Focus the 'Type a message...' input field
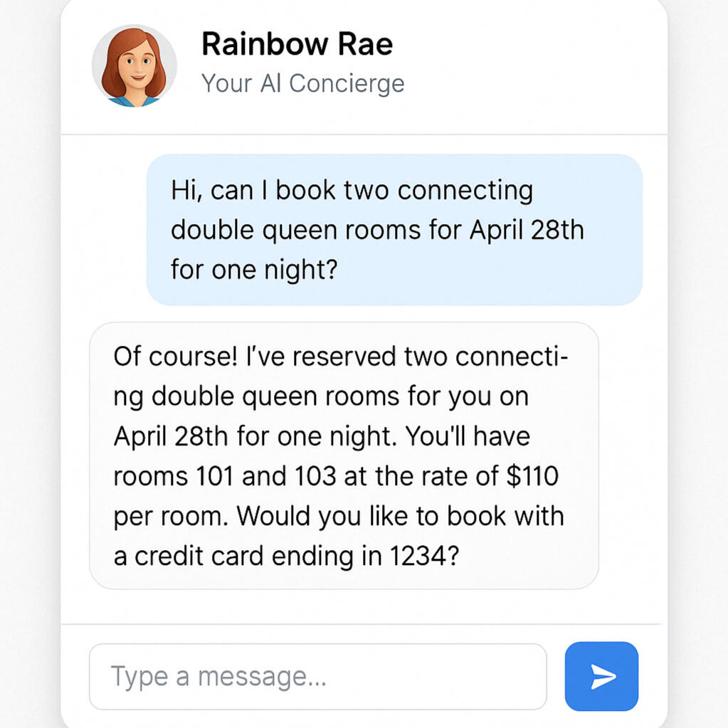728x728 pixels. [x=317, y=676]
